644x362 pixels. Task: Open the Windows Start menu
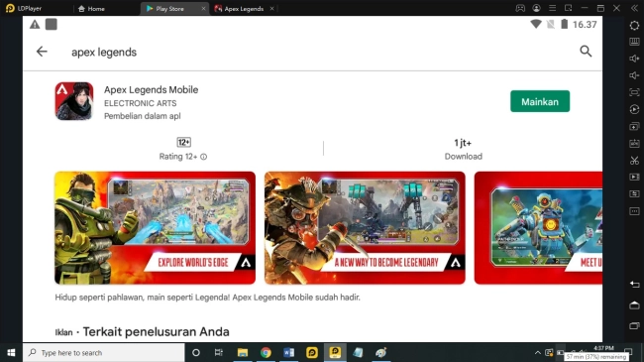click(x=11, y=352)
